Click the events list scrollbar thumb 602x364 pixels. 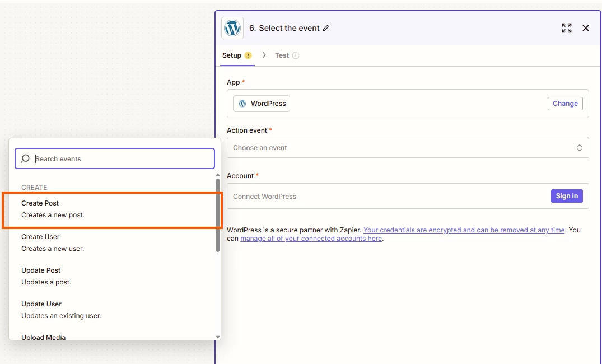pos(218,215)
